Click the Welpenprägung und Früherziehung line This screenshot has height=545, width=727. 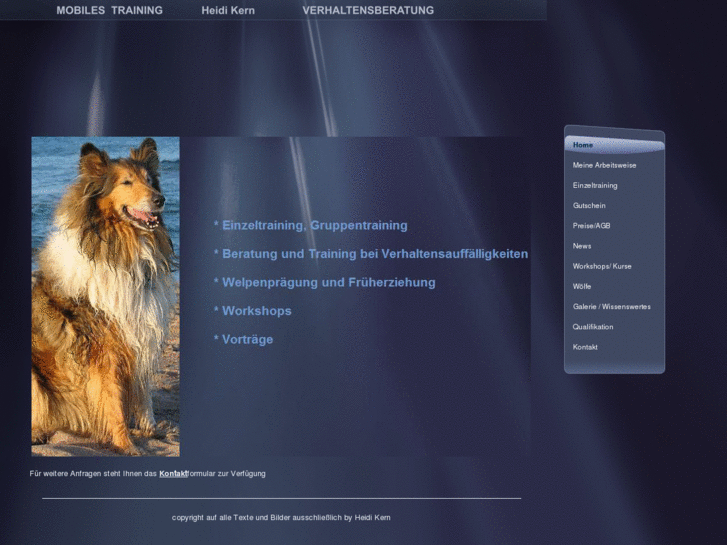[x=324, y=282]
